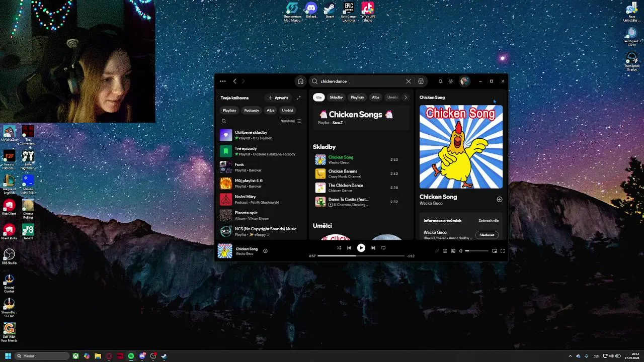
Task: Open Epic Games Launcher desktop icon
Action: [349, 12]
